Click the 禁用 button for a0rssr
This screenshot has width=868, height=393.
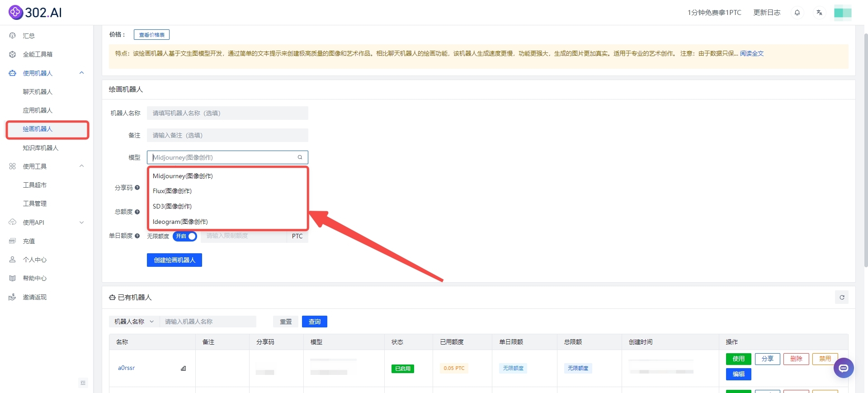[x=825, y=359]
